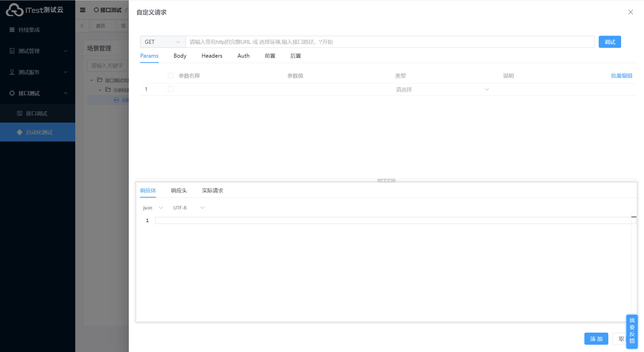Toggle the select-all checkbox beside 参数名称
Image resolution: width=644 pixels, height=352 pixels.
coord(171,76)
